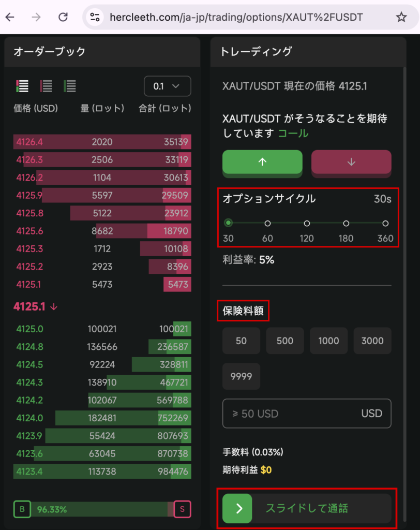Click the 合計 (ロット) column header

click(x=165, y=109)
